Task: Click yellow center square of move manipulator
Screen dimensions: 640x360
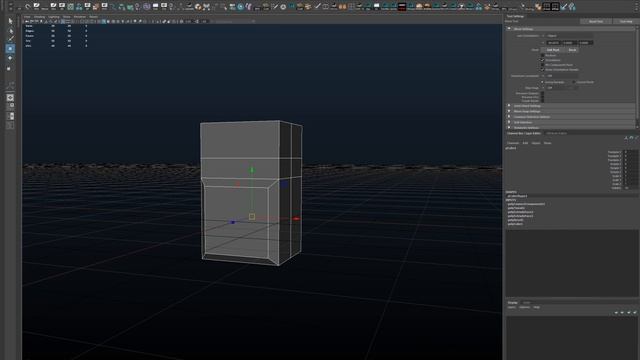Action: tap(252, 217)
